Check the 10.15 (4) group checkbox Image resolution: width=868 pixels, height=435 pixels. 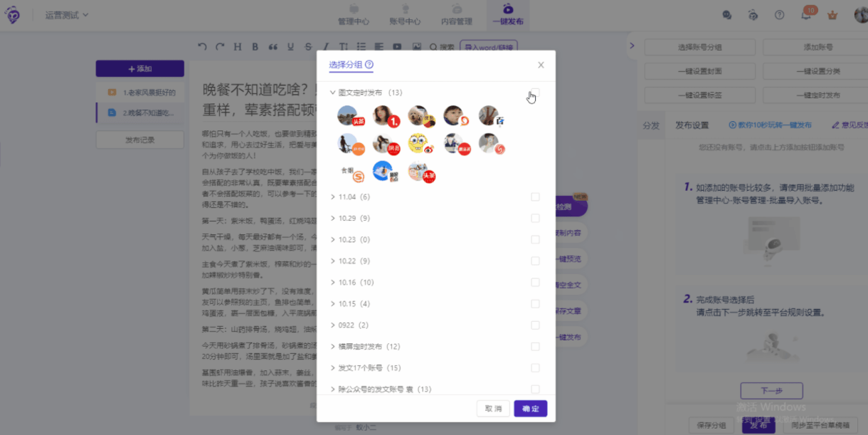[x=535, y=304]
